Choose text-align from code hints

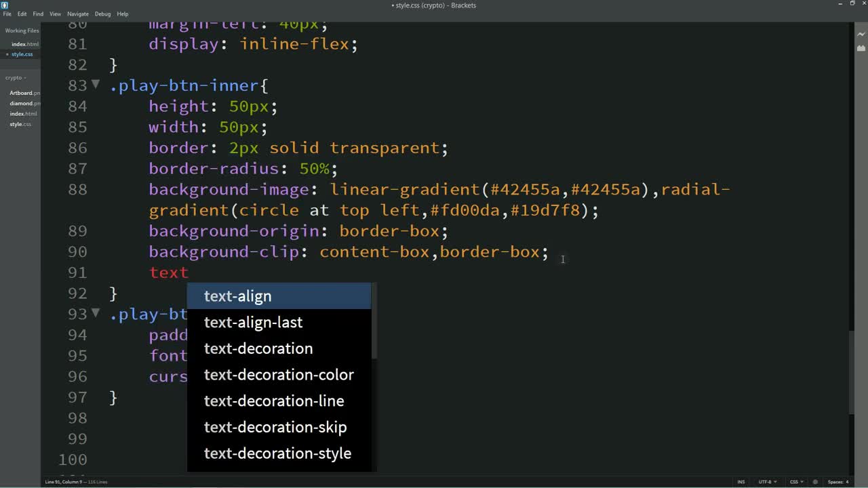[x=279, y=296]
